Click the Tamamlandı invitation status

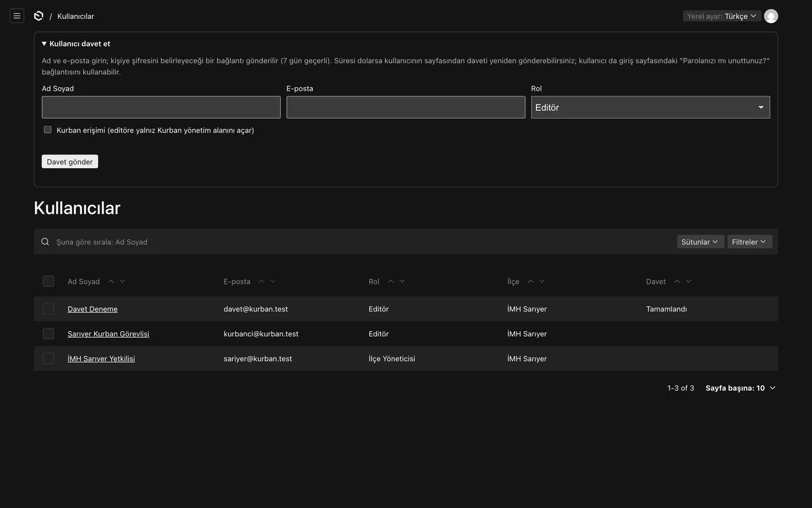666,309
